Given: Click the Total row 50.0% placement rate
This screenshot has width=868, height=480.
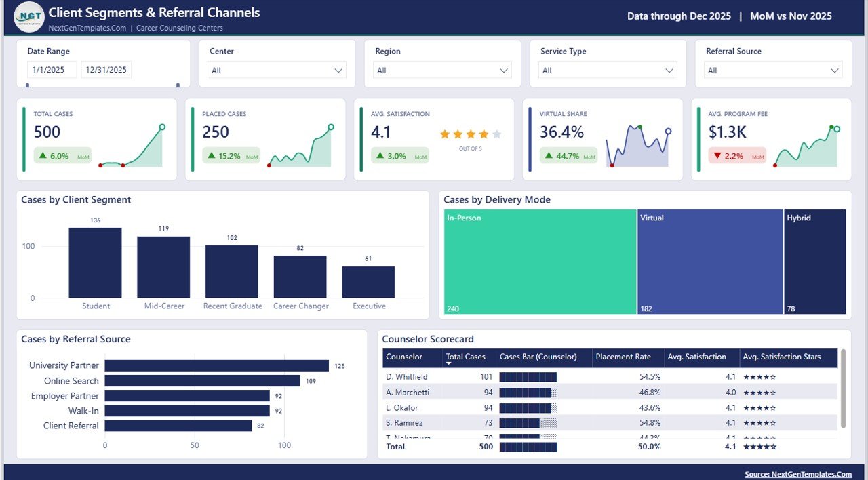Looking at the screenshot, I should [x=649, y=447].
